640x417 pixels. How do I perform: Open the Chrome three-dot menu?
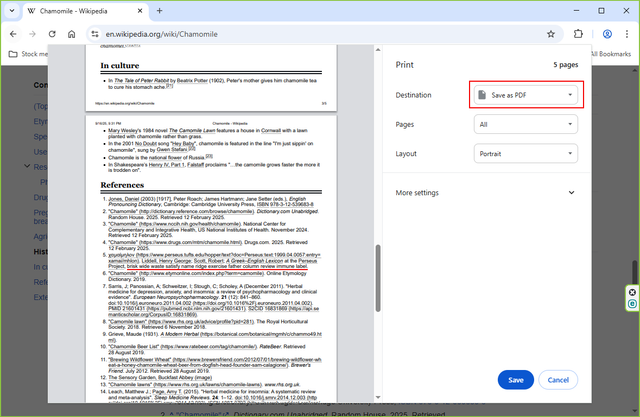pos(627,34)
